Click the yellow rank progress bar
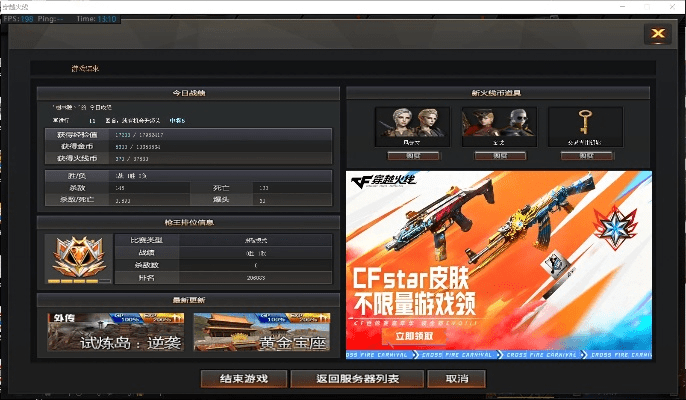Viewport: 686px width, 400px height. [72, 283]
